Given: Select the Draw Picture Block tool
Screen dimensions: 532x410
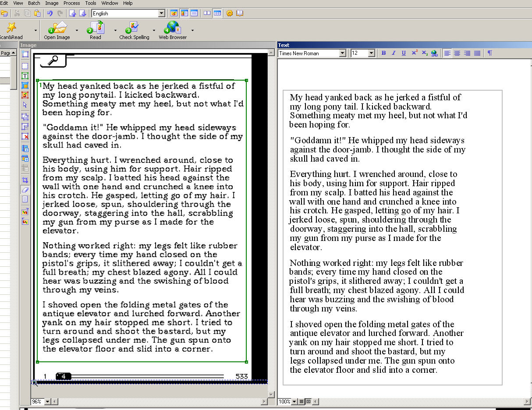Looking at the screenshot, I should pyautogui.click(x=25, y=95).
